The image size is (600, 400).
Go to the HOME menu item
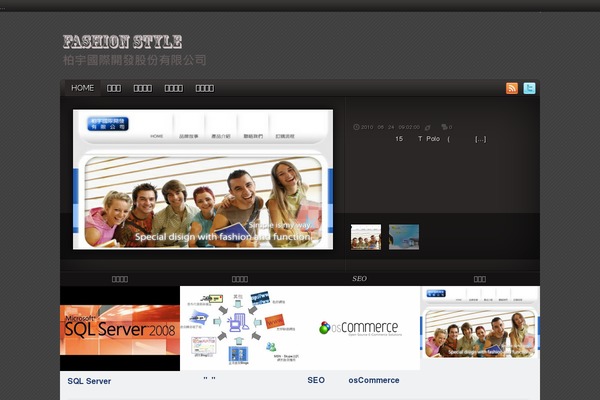(82, 88)
